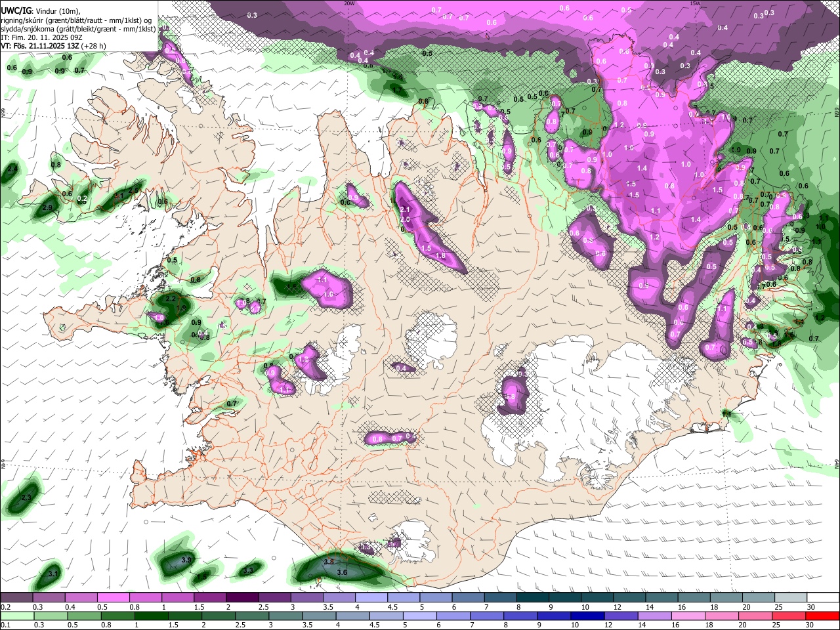840x630 pixels.
Task: Click the 0.1 label under the rain legend
Action: click(x=5, y=625)
